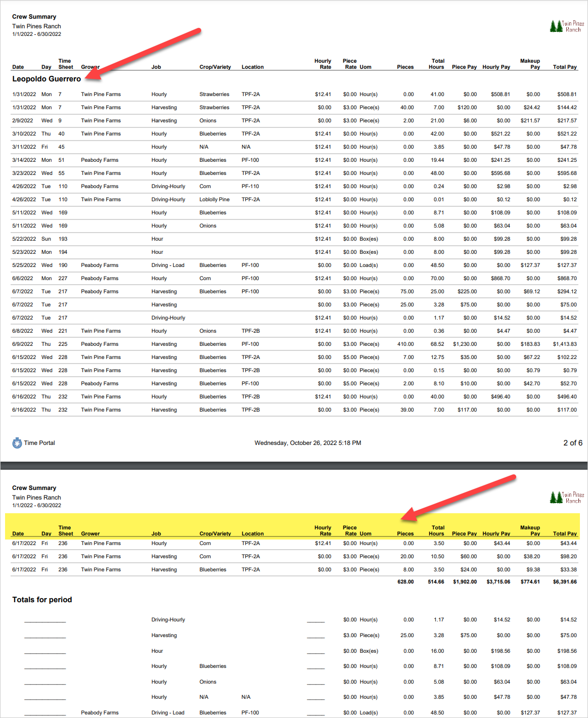Viewport: 588px width, 718px height.
Task: Click the Location header in highlighted row
Action: 253,533
